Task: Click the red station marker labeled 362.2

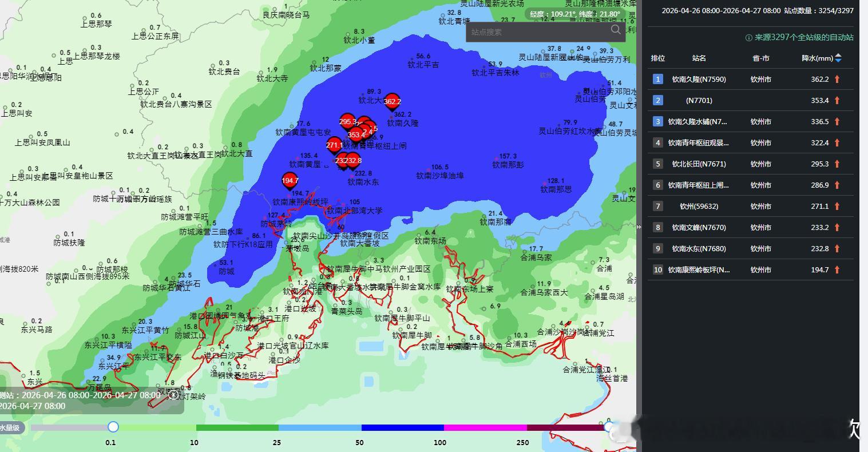Action: tap(391, 102)
